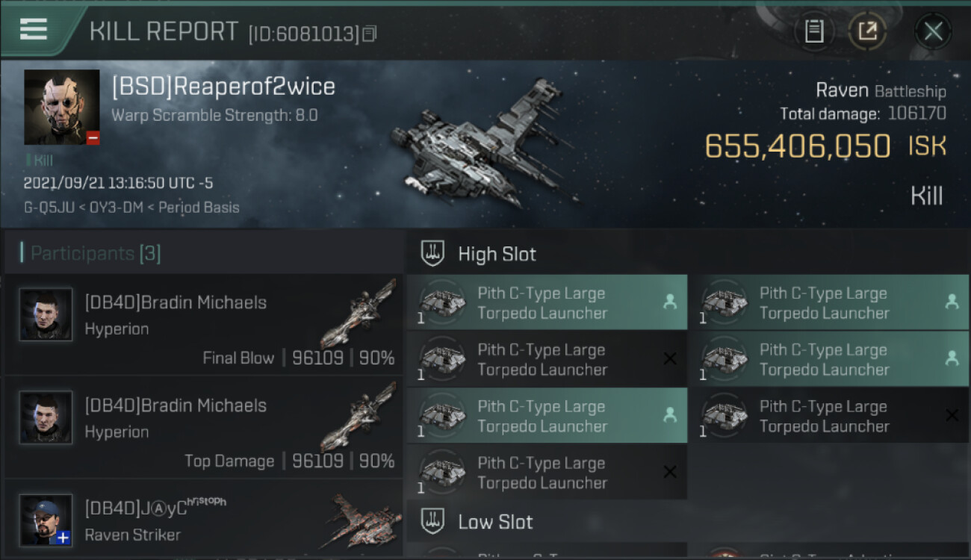Click the High Slot section icon
Viewport: 971px width, 560px height.
point(433,254)
